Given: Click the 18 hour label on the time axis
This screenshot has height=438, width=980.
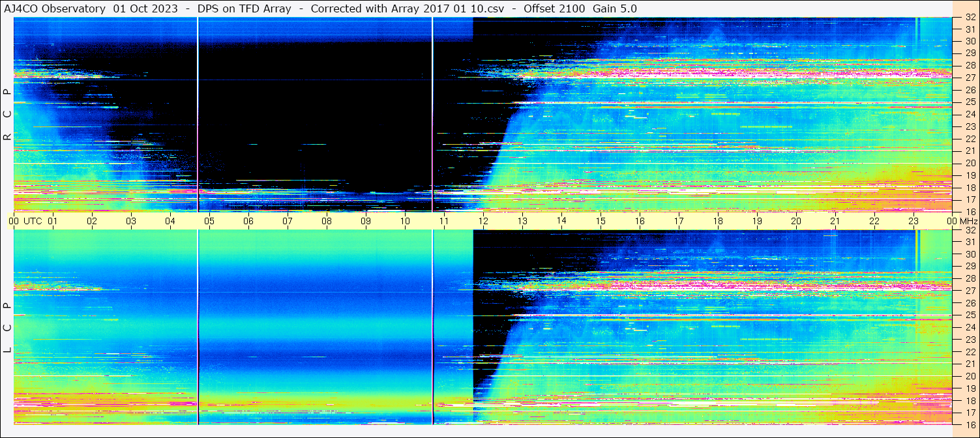Looking at the screenshot, I should pos(718,221).
